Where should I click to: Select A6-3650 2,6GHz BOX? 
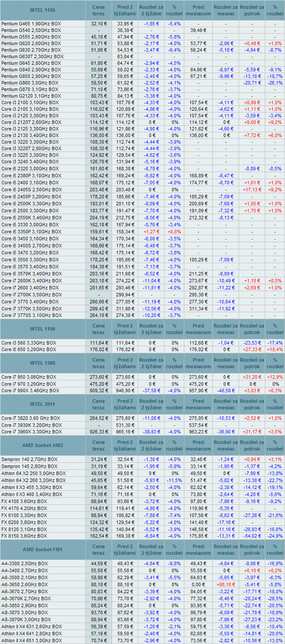(25, 584)
